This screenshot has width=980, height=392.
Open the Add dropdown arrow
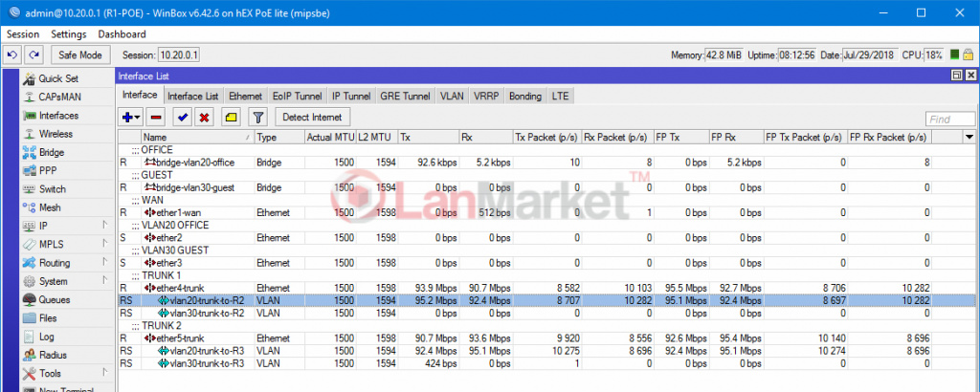(x=138, y=117)
